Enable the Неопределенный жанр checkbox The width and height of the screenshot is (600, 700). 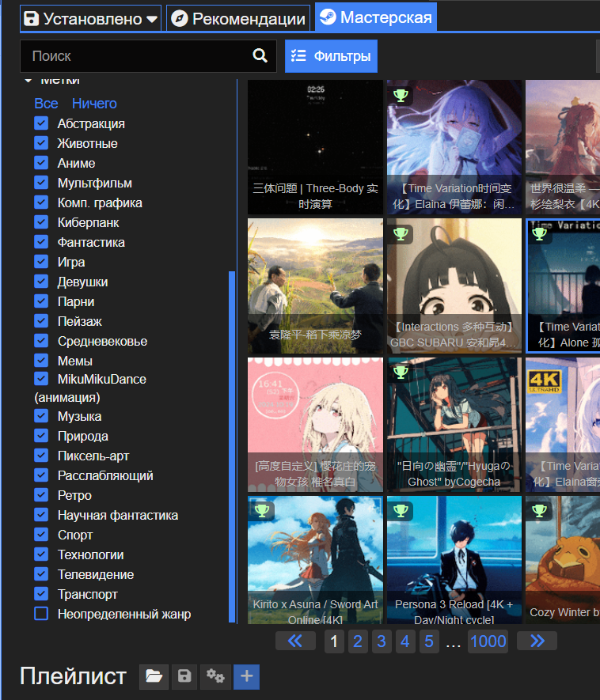coord(41,614)
